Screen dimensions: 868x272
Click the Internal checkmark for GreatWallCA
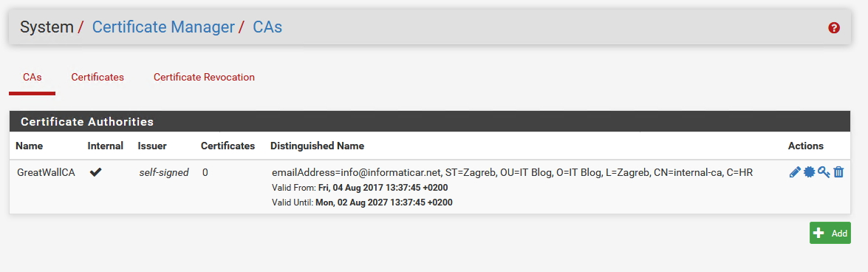96,172
